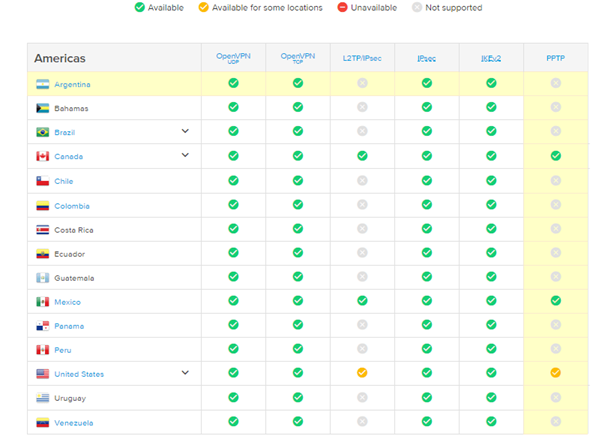The width and height of the screenshot is (602, 439).
Task: Click the Mexico flag icon
Action: click(43, 302)
